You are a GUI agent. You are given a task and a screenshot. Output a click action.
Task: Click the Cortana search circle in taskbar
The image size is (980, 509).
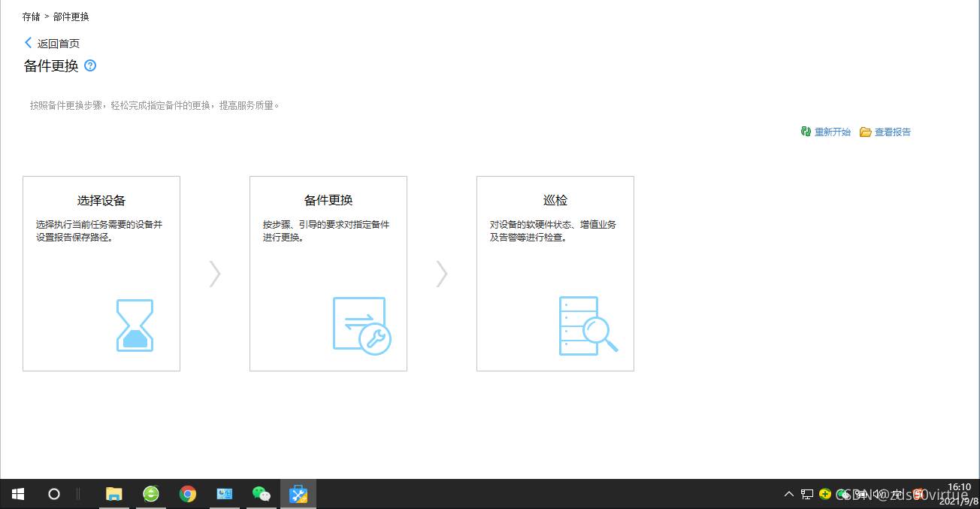click(54, 494)
